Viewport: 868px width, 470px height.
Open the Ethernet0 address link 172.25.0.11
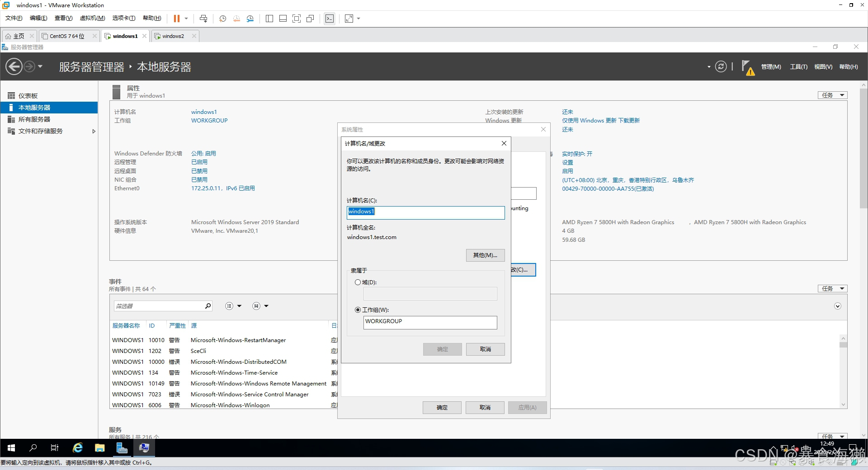223,188
